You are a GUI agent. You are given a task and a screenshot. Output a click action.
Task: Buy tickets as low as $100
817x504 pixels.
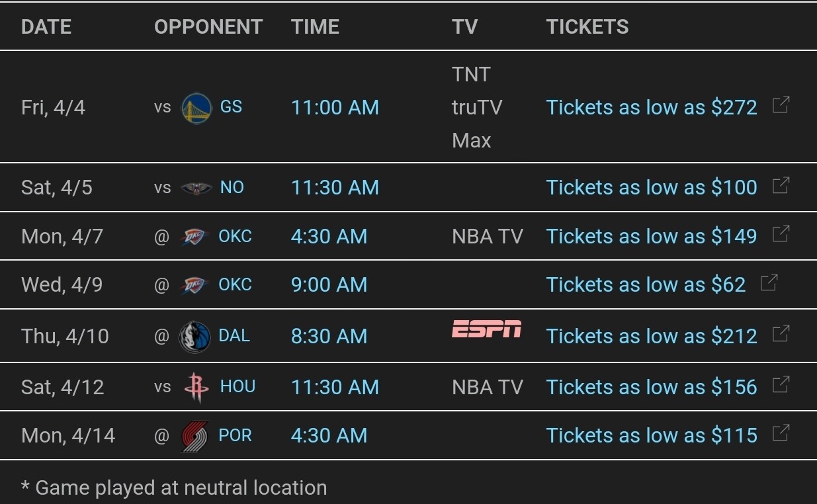[x=651, y=188]
